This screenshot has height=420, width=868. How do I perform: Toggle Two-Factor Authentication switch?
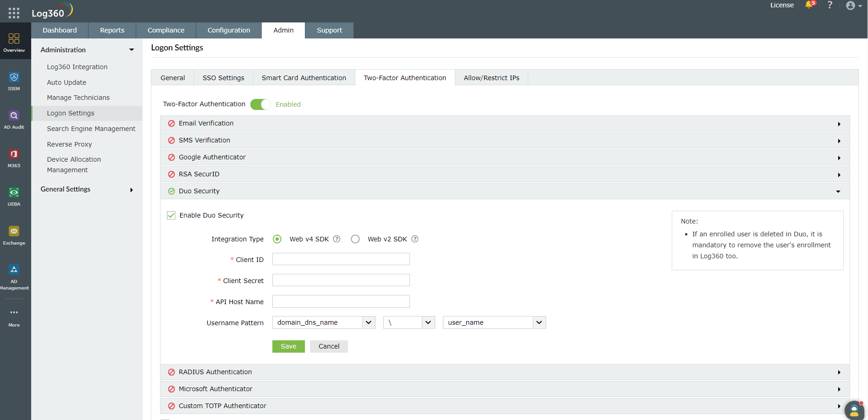click(260, 104)
